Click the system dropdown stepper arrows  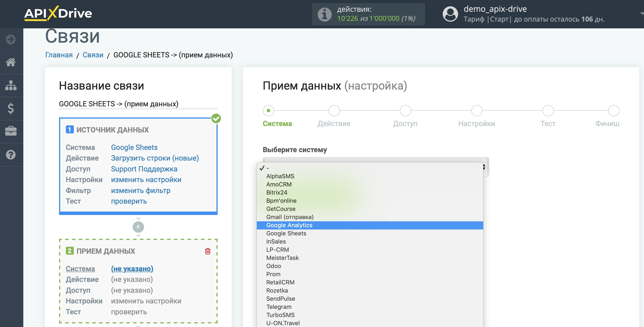[x=484, y=167]
